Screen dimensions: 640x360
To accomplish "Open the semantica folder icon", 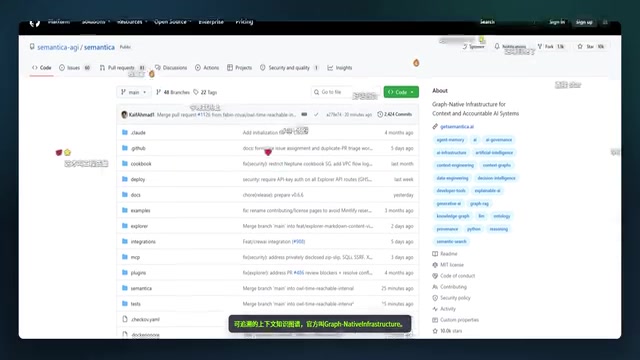I will coord(125,288).
